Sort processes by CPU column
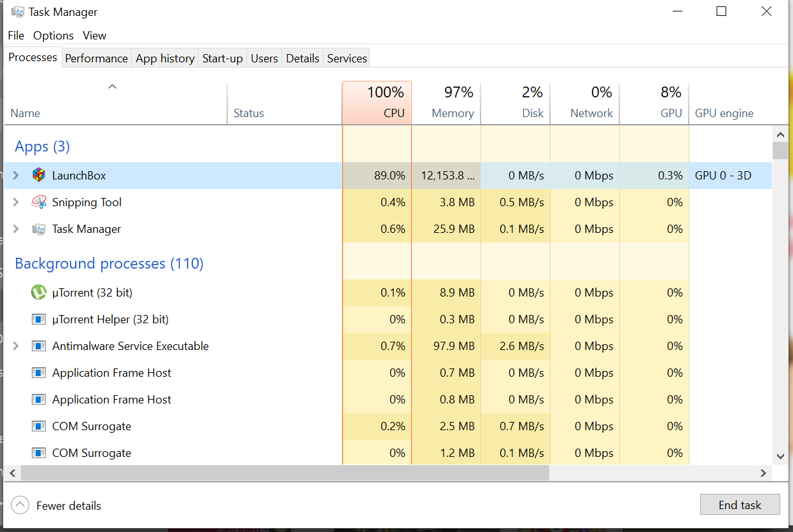The image size is (793, 532). (x=377, y=102)
